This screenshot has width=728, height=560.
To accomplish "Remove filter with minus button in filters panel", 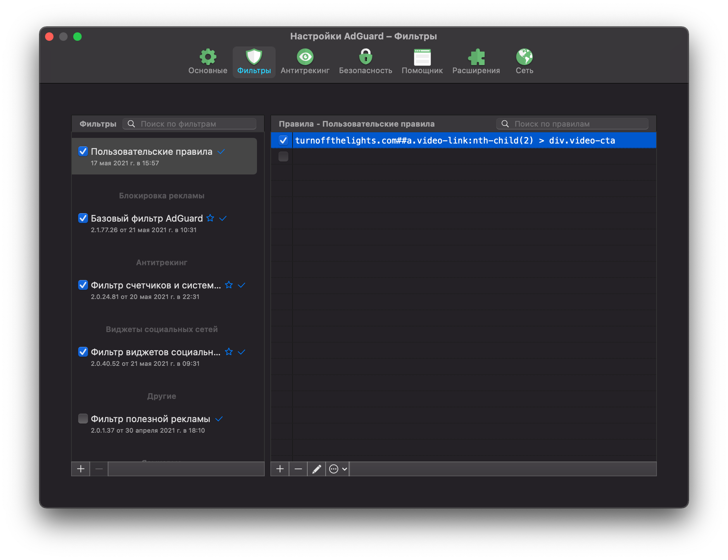I will 99,469.
